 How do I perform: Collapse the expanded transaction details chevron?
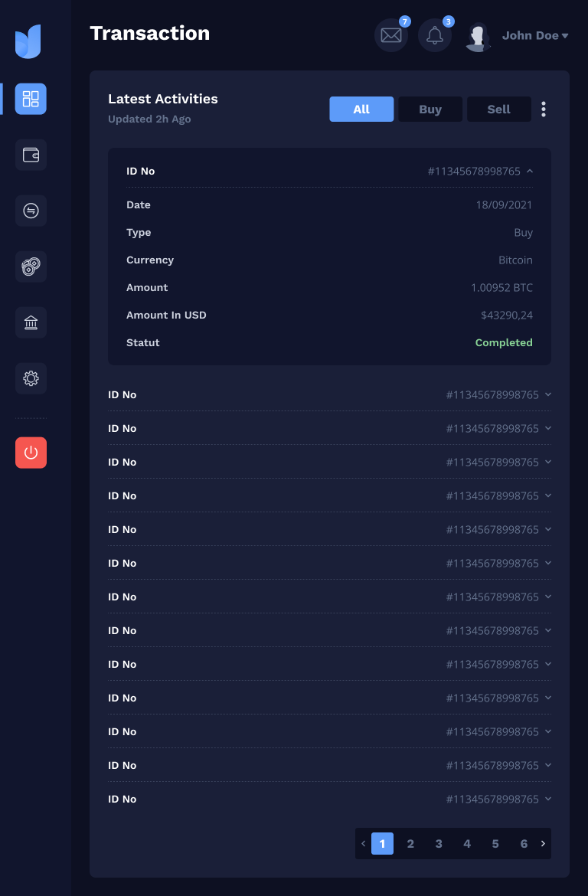530,172
